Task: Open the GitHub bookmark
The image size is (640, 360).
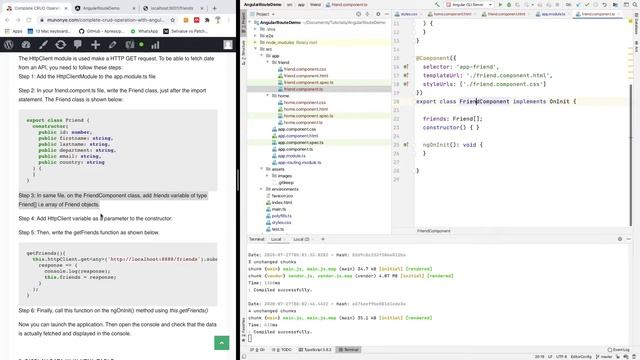Action: 101,31
